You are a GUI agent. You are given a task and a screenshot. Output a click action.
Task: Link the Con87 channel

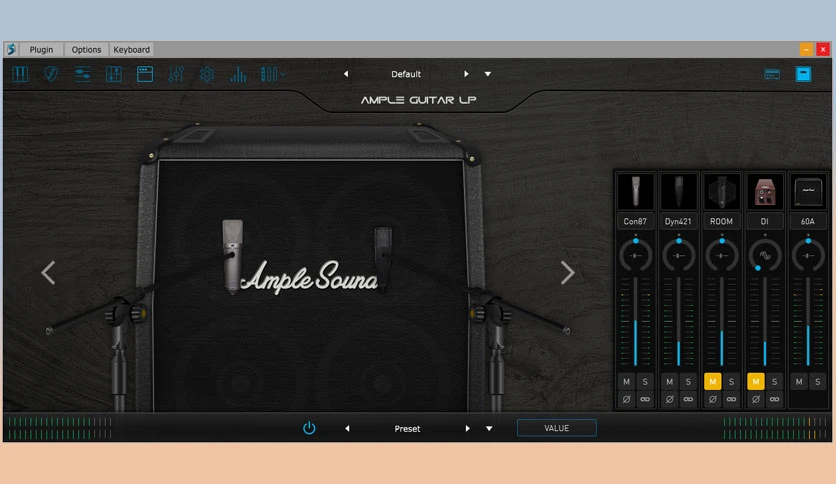tap(645, 399)
